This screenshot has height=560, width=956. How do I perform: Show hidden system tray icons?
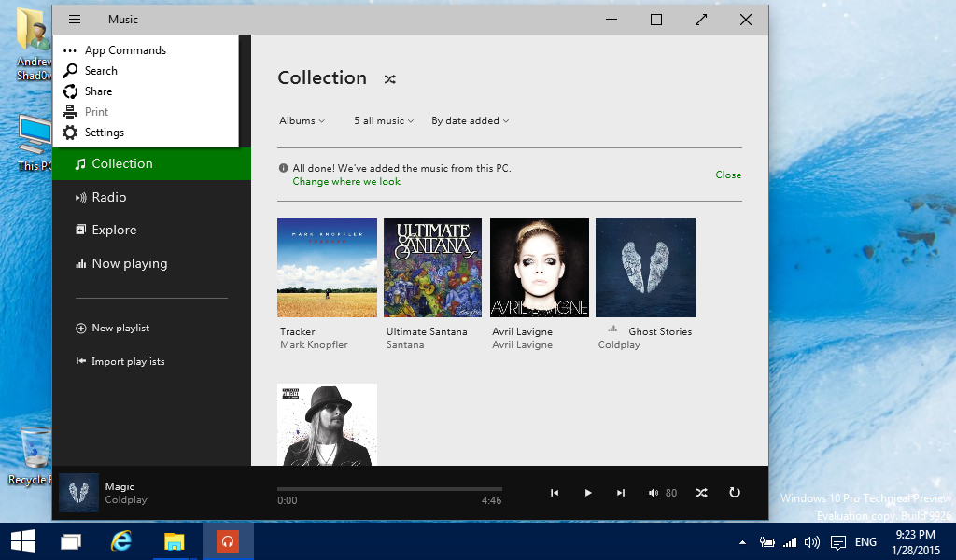pos(742,542)
